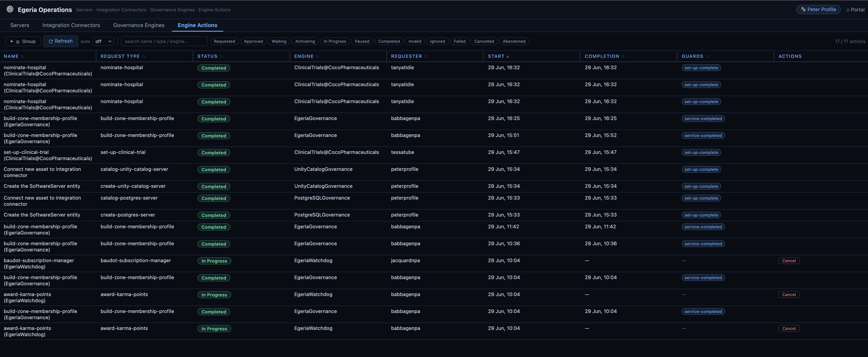This screenshot has height=357, width=868.
Task: Open the Portal home link
Action: [855, 10]
